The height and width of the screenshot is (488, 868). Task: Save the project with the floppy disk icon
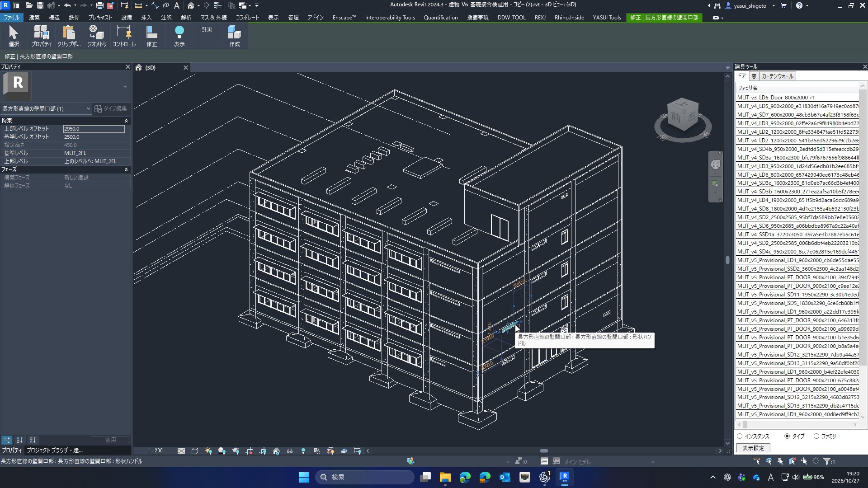coord(40,5)
